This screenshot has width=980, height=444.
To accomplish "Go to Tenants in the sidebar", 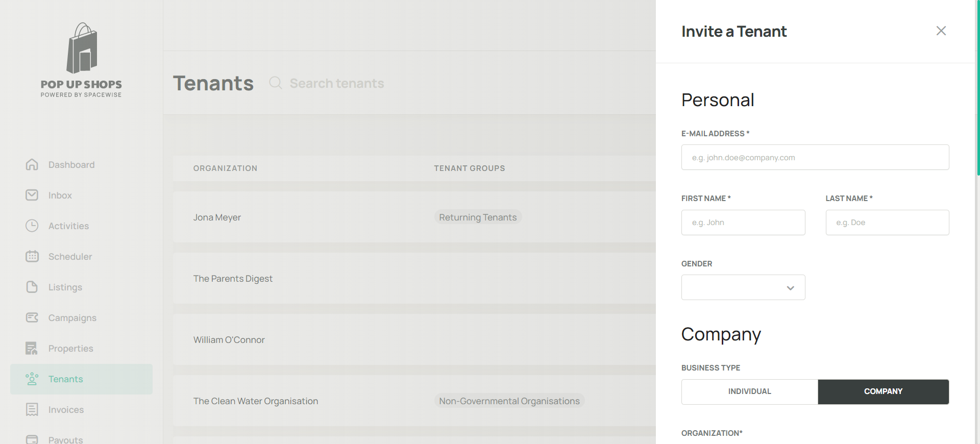I will (65, 379).
